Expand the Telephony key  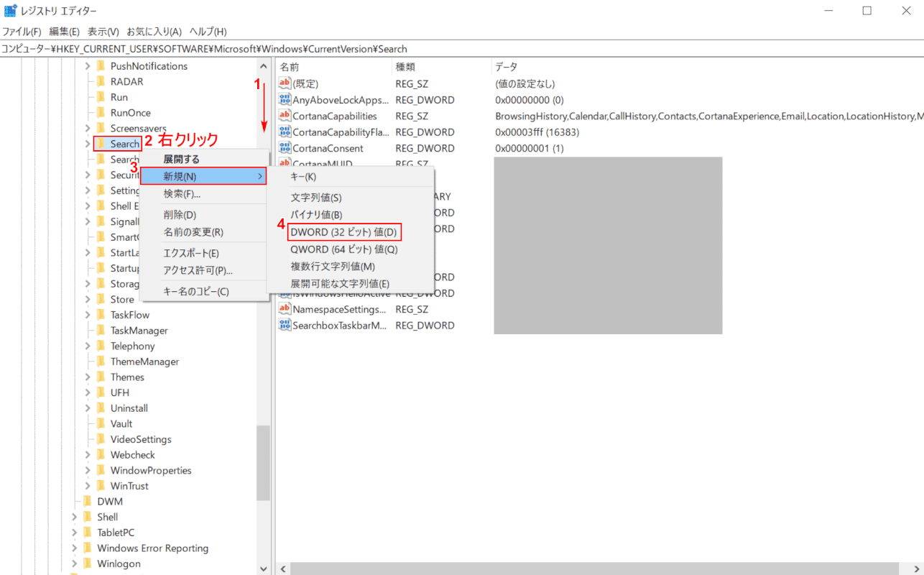click(x=88, y=346)
